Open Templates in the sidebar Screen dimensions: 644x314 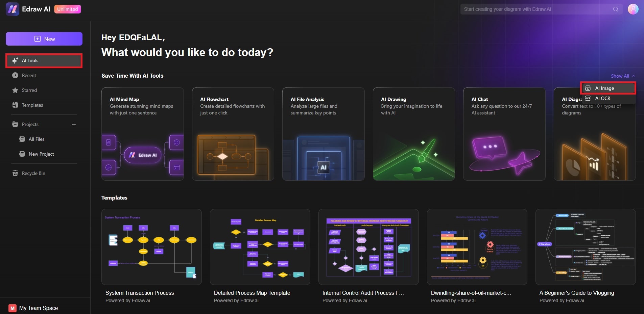tap(44, 105)
